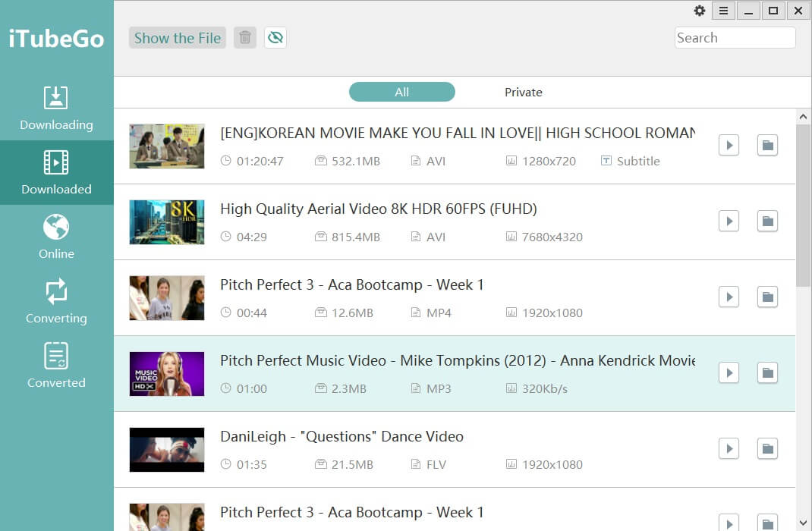Click Pitch Perfect 3 MP4 row thumbnail
This screenshot has height=531, width=812.
167,297
